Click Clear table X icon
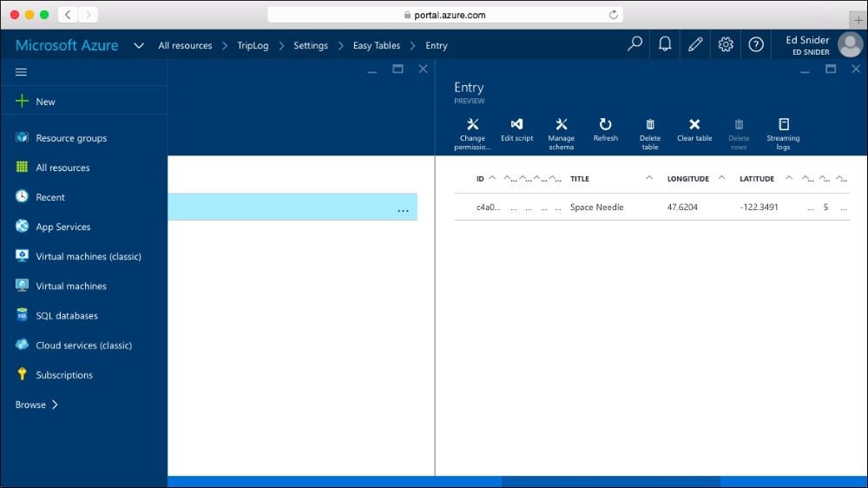The height and width of the screenshot is (488, 868). point(694,124)
